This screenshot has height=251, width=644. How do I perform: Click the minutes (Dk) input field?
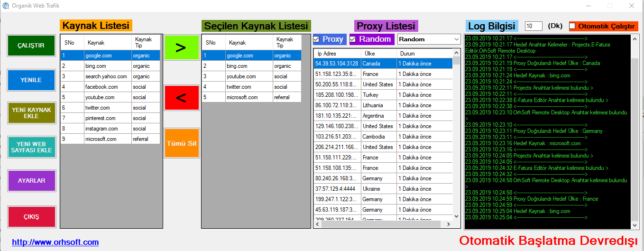[x=534, y=27]
